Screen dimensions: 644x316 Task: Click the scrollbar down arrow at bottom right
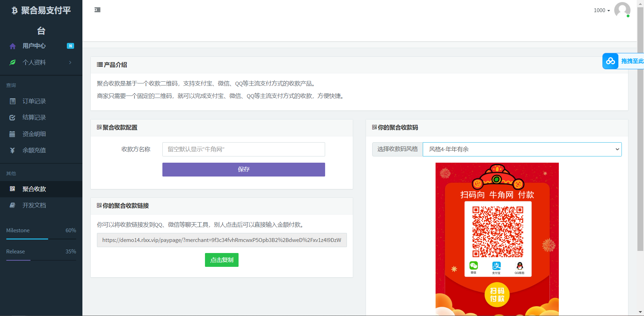(641, 312)
